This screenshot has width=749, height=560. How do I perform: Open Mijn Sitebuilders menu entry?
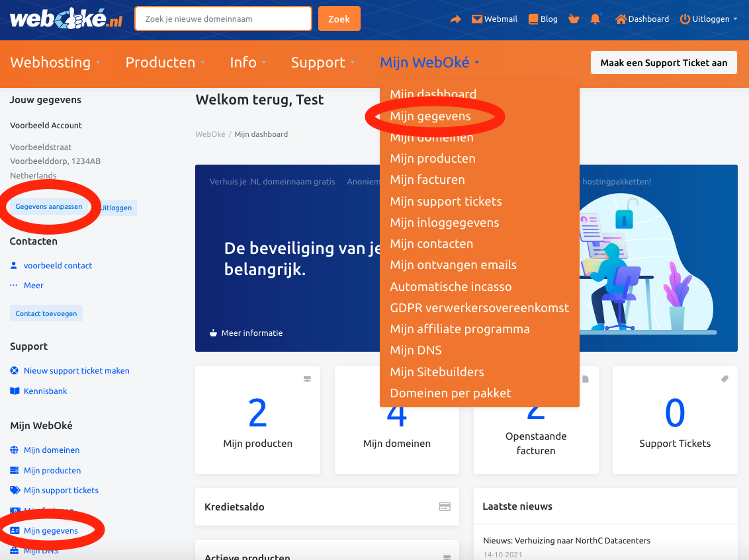tap(437, 372)
